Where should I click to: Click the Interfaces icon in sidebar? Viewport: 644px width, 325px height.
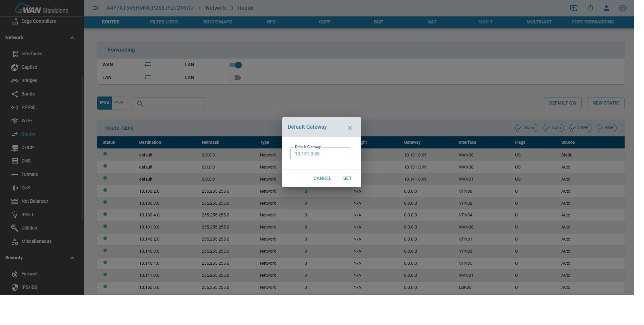[15, 54]
